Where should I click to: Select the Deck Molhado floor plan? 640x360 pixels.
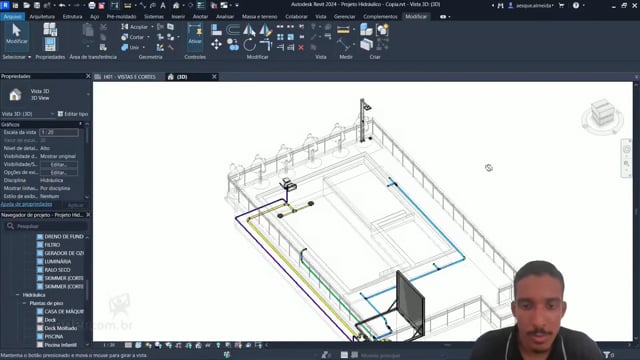point(60,328)
